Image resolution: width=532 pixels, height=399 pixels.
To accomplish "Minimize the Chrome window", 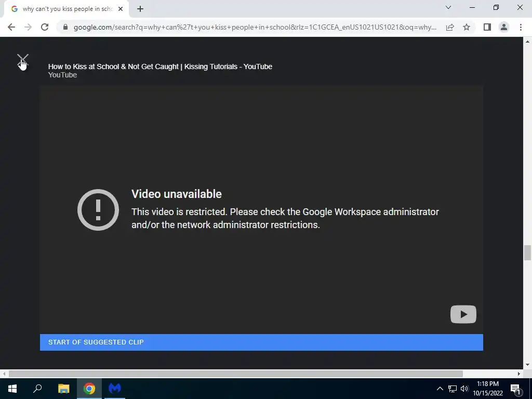I will 472,7.
